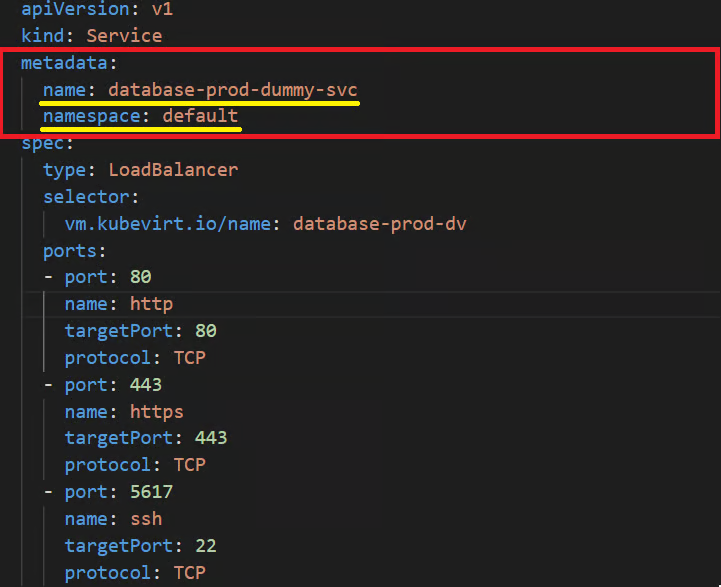
Task: Click the targetPort 80 value
Action: (x=206, y=331)
